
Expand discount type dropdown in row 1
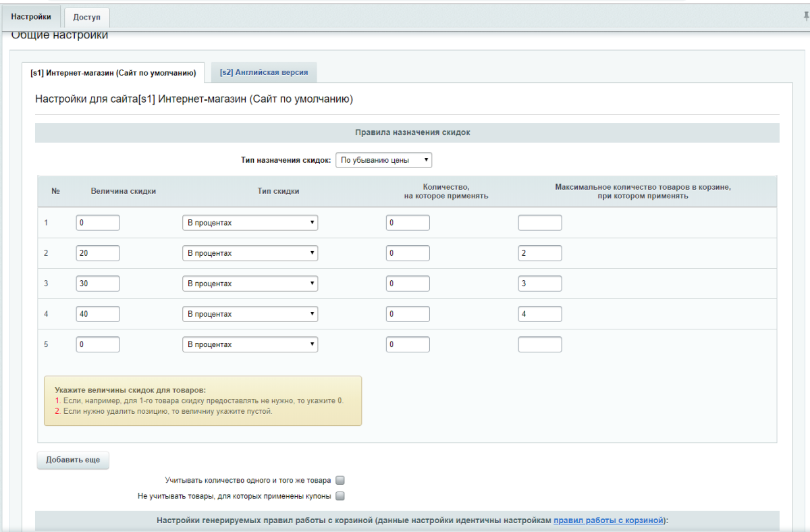click(x=250, y=223)
